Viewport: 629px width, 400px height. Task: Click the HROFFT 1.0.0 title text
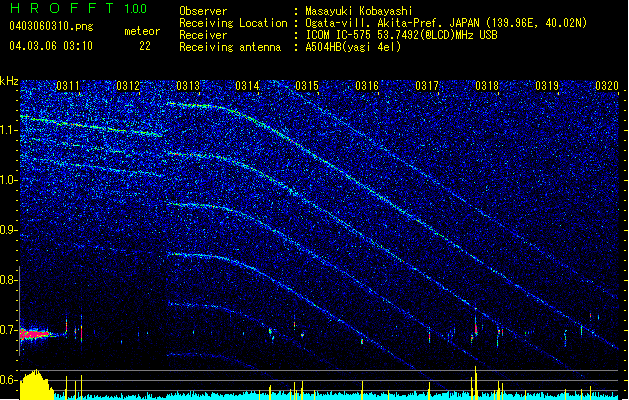click(x=79, y=8)
